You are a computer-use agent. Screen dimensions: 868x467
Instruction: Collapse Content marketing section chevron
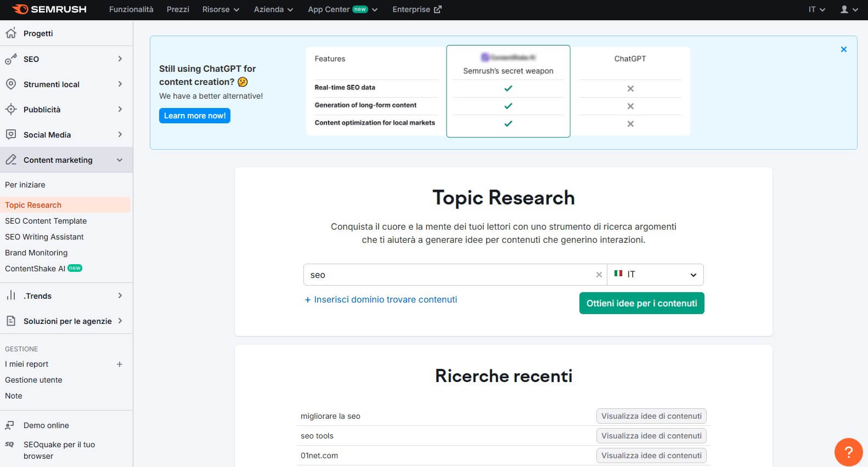point(120,160)
